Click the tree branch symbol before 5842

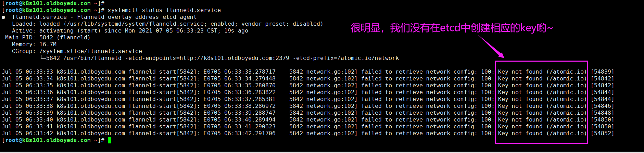click(x=43, y=58)
